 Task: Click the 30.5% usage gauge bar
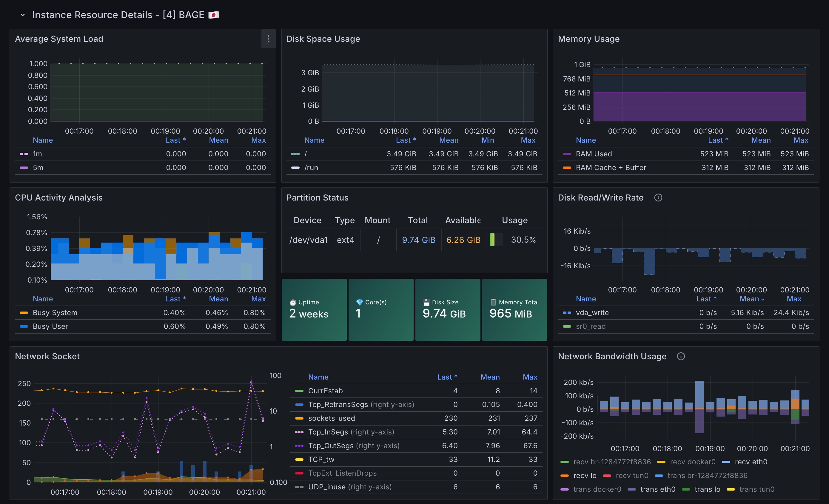[x=496, y=240]
